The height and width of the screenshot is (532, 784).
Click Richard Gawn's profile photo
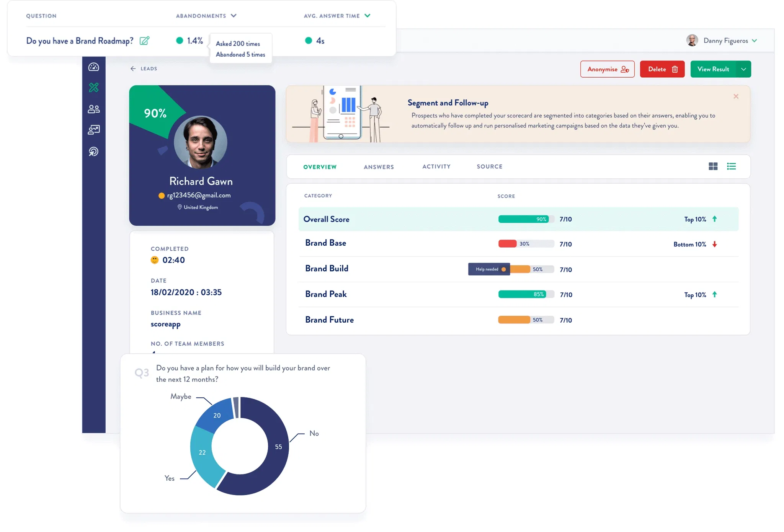pos(201,142)
